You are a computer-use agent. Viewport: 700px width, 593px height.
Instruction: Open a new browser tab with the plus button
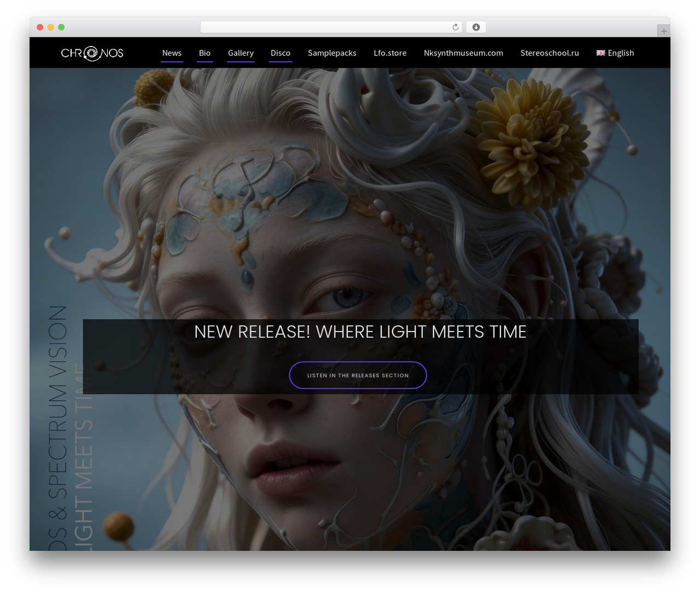(663, 31)
